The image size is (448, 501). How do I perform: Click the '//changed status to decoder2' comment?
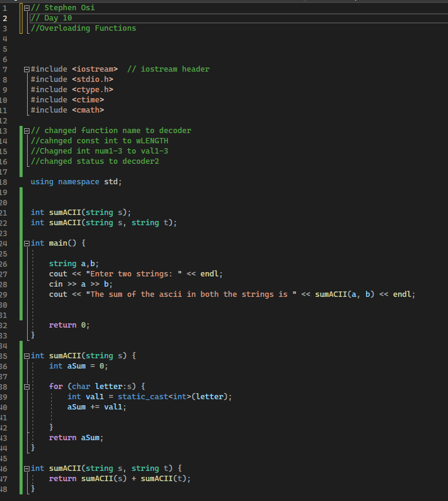tap(95, 161)
